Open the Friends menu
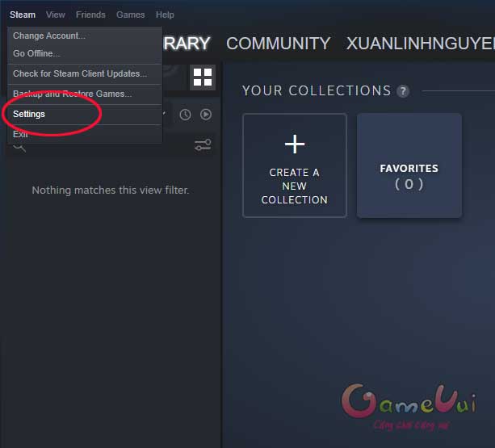 pyautogui.click(x=90, y=15)
